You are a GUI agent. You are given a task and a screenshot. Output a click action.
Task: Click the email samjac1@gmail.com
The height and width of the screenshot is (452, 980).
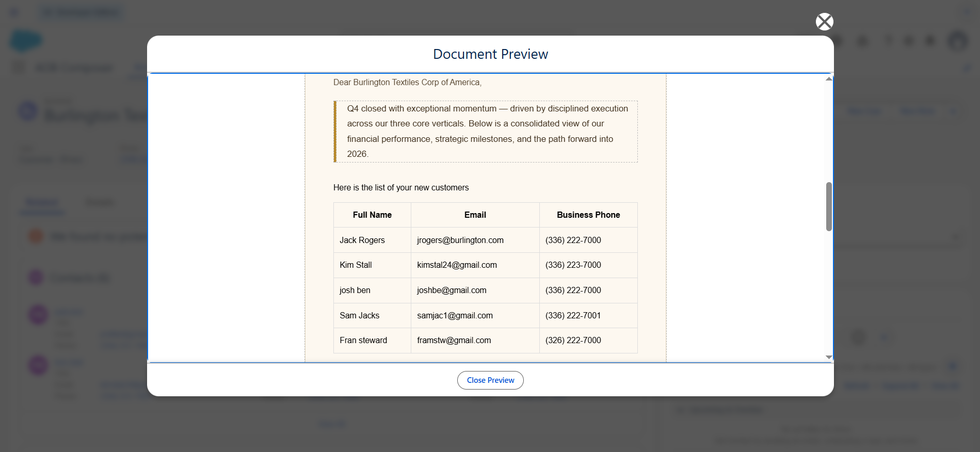455,316
